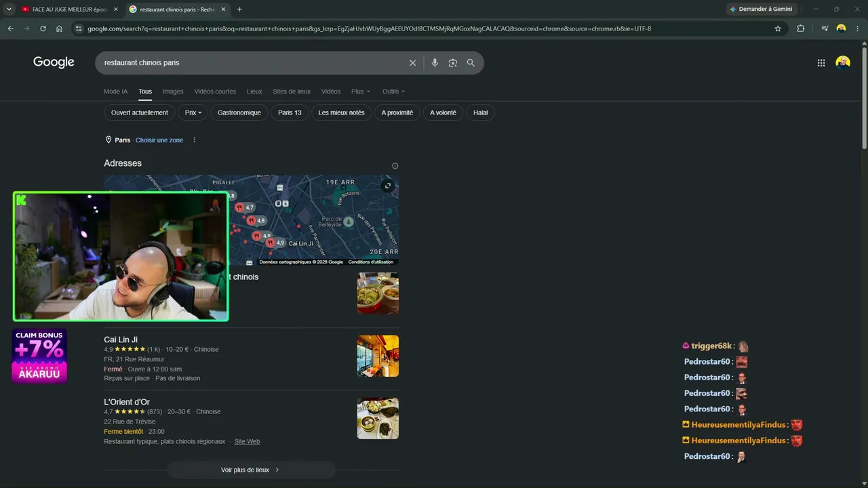The width and height of the screenshot is (868, 488).
Task: Select the Tous results tab
Action: coord(145,91)
